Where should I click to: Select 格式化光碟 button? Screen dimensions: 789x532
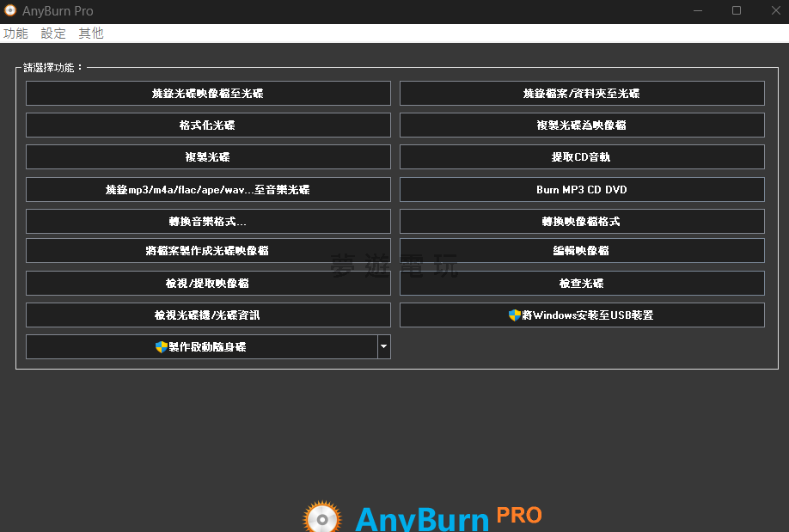208,125
